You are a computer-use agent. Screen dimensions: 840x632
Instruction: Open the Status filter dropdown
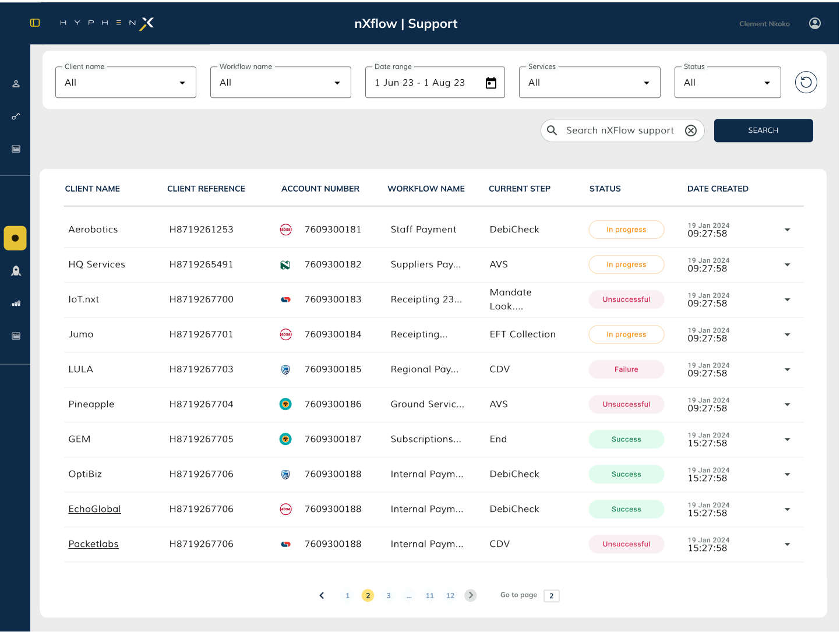tap(728, 82)
